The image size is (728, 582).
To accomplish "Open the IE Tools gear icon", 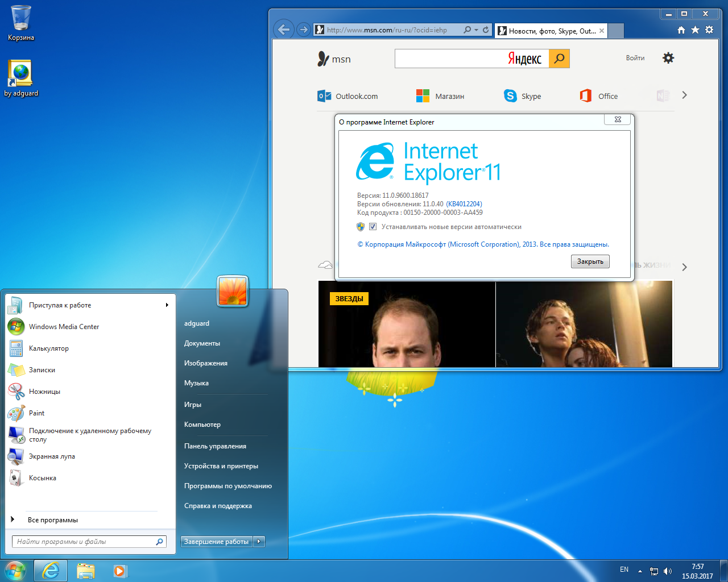I will click(x=709, y=30).
